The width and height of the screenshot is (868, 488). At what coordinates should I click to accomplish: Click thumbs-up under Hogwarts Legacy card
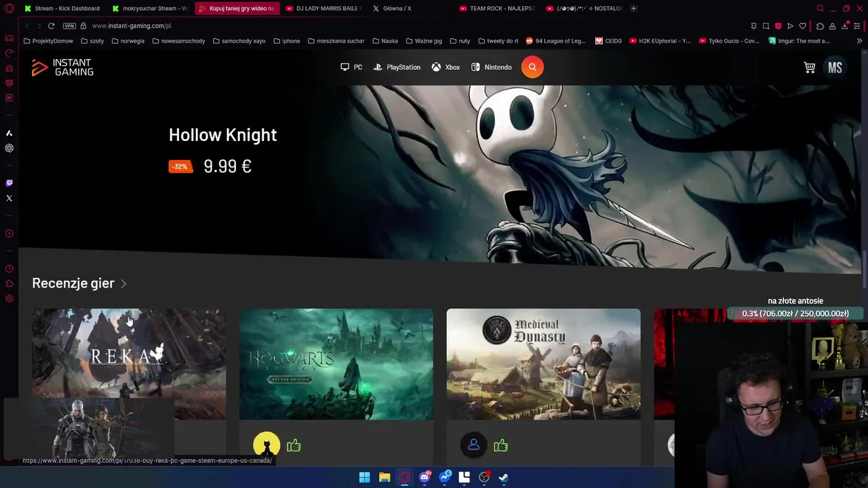coord(294,445)
